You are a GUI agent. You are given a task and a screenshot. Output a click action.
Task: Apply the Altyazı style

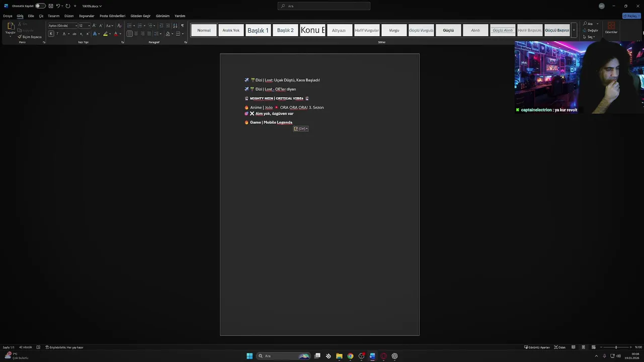[x=339, y=30]
